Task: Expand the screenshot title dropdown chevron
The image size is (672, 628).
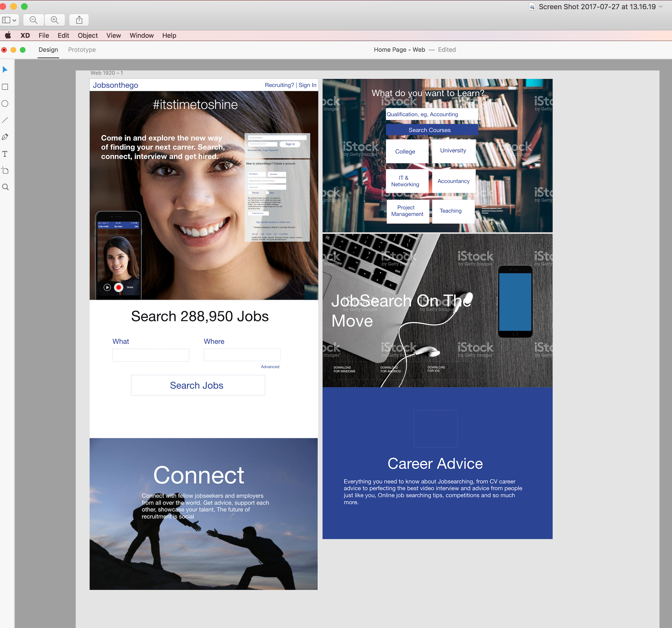Action: point(661,6)
